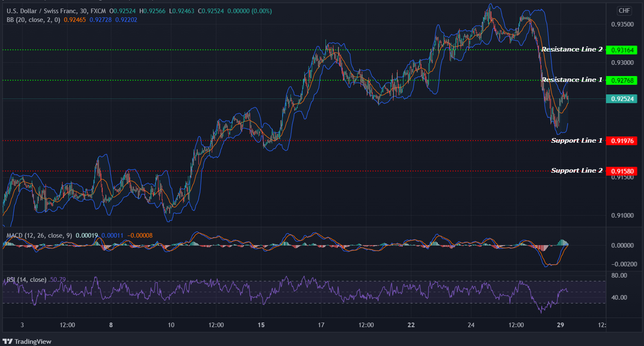This screenshot has height=346, width=644.
Task: Click the date label 17 on time axis
Action: pos(321,325)
